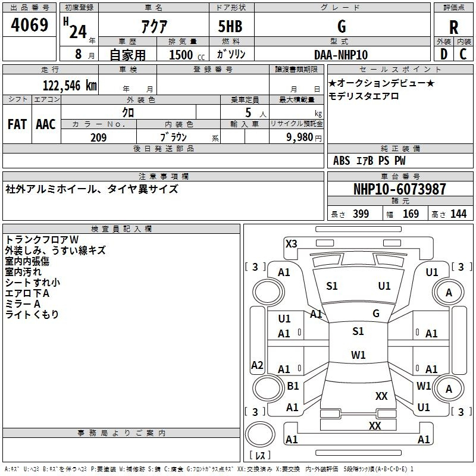The height and width of the screenshot is (476, 476).
Task: Select the exterior grade D cell
Action: click(x=444, y=54)
